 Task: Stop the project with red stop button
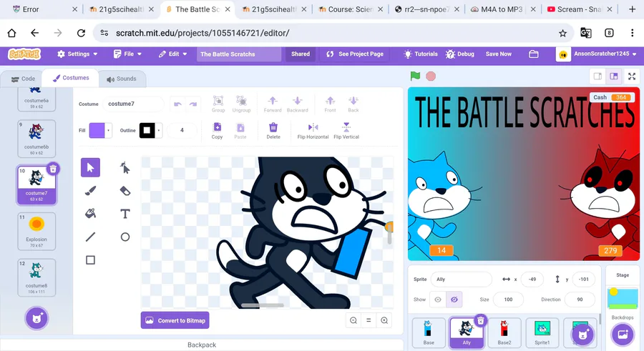click(x=431, y=76)
